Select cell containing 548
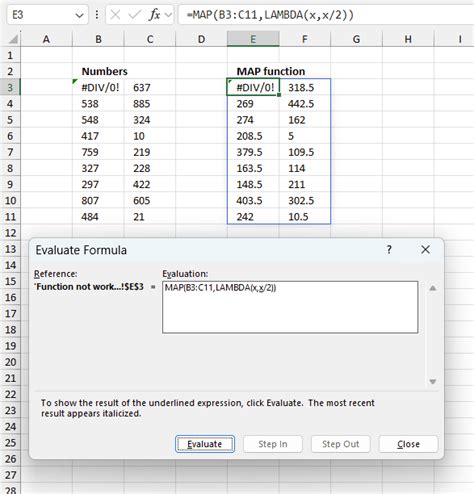This screenshot has width=474, height=494. click(x=98, y=120)
